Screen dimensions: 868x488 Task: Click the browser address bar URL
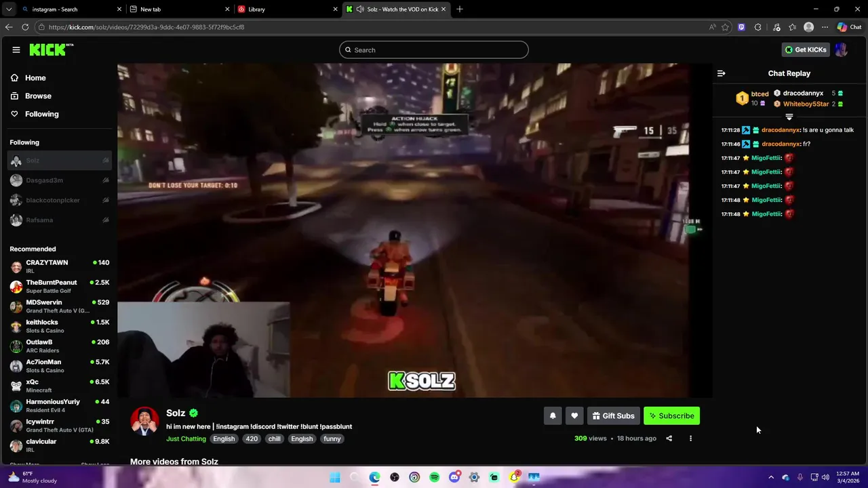[146, 27]
